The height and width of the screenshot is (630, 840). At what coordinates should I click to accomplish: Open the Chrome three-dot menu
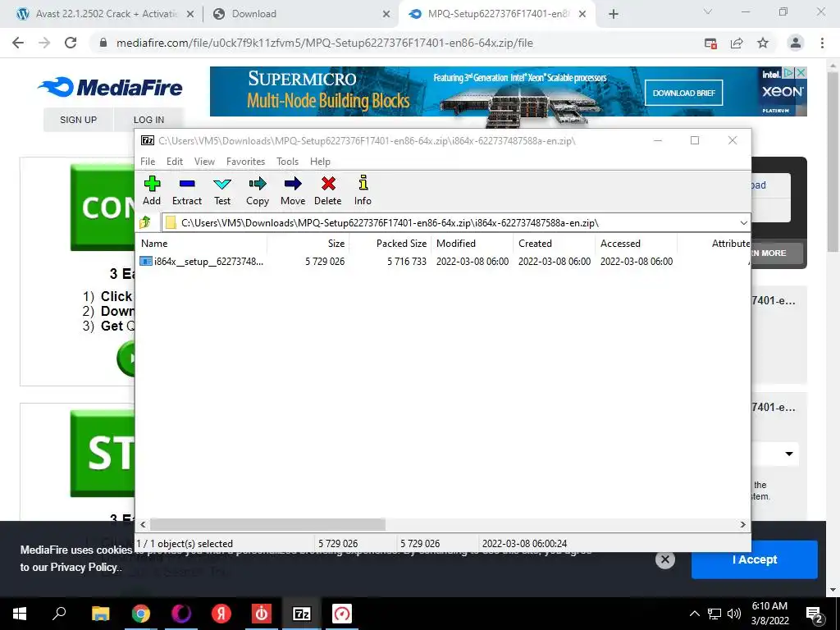[x=822, y=43]
